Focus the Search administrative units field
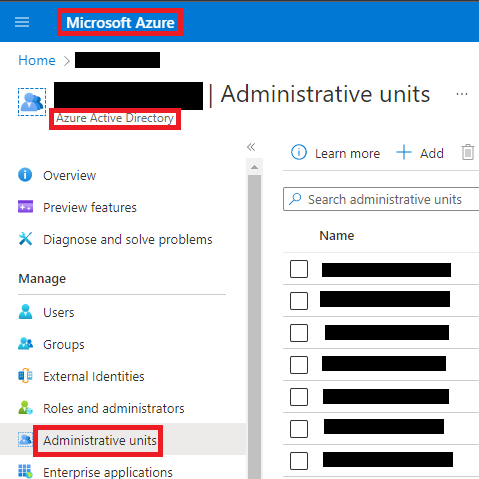 pyautogui.click(x=381, y=199)
